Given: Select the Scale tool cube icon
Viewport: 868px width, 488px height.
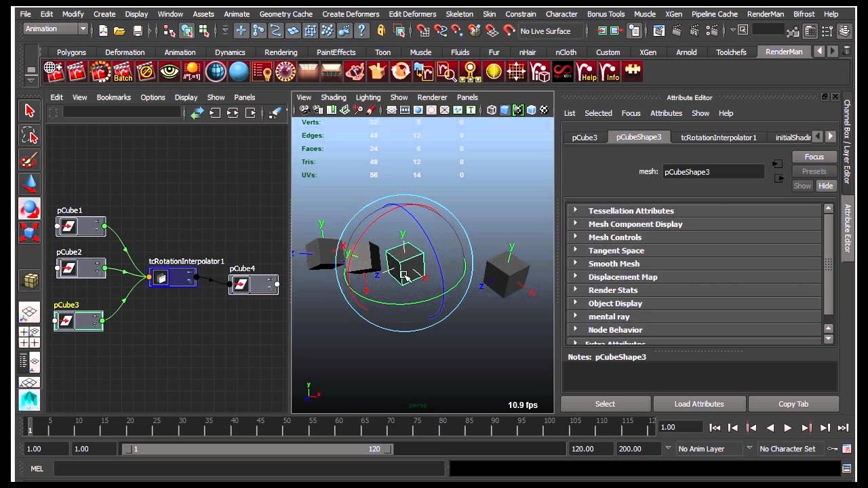Looking at the screenshot, I should pyautogui.click(x=29, y=233).
